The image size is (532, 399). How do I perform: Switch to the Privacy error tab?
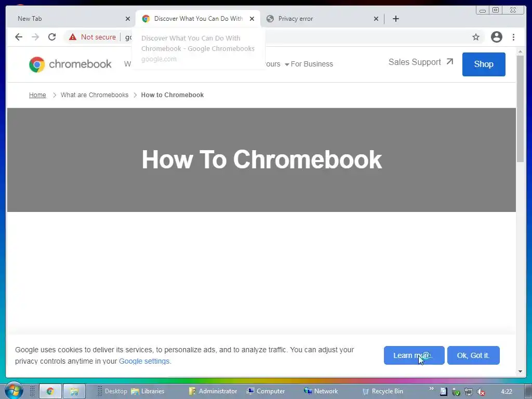322,19
